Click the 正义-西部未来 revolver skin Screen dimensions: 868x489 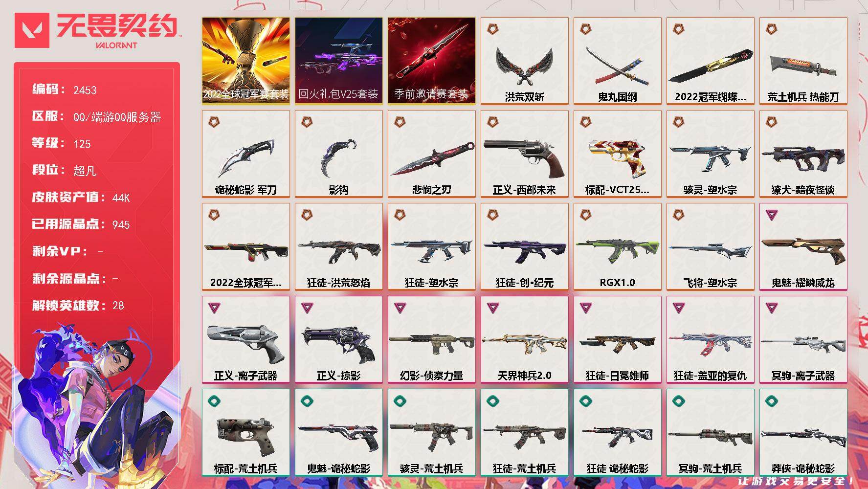coord(524,154)
